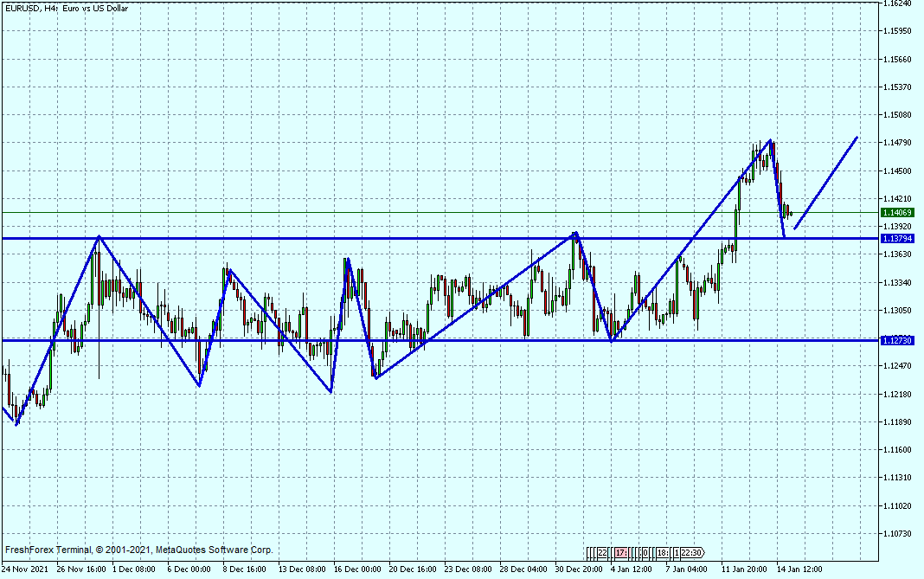This screenshot has width=924, height=579.
Task: Click the 16 Dec 00:00 time label
Action: click(357, 569)
